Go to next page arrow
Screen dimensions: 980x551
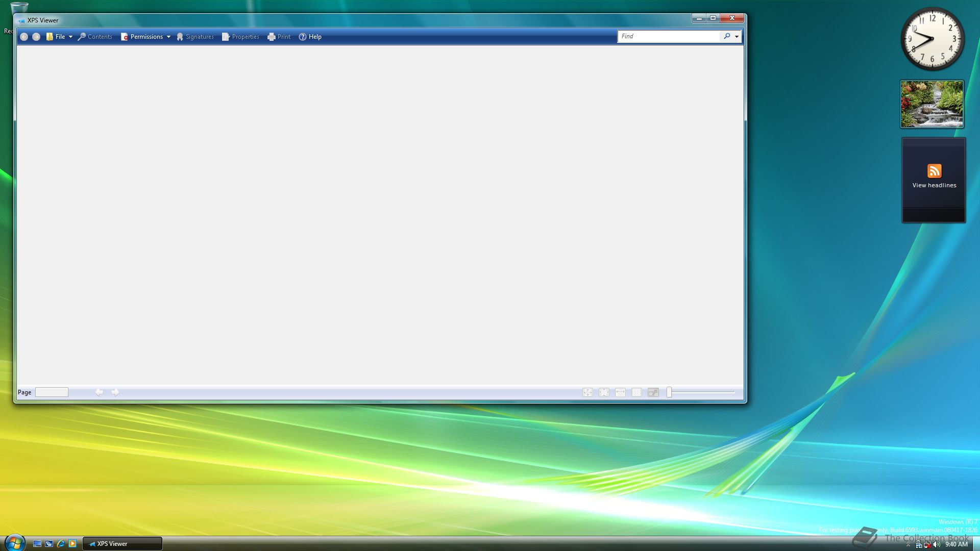115,392
